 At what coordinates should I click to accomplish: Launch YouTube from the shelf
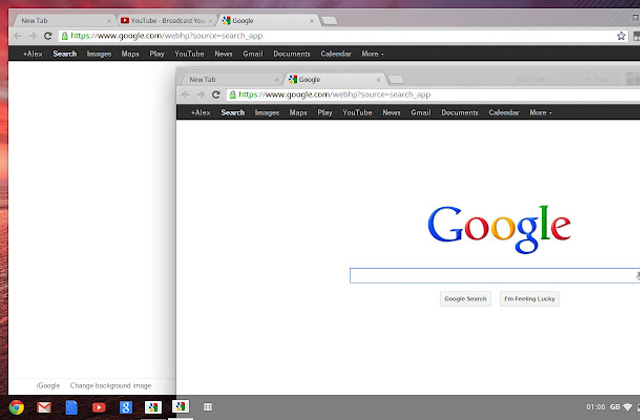coord(98,407)
